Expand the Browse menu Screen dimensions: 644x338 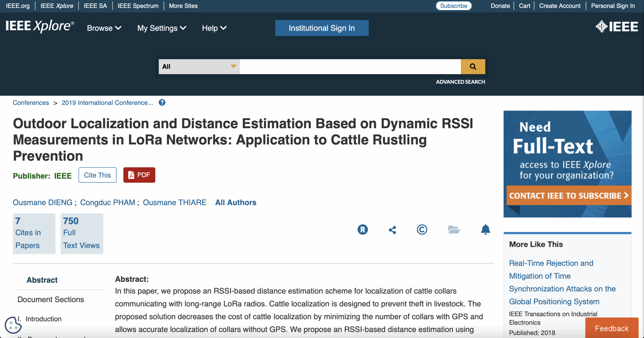[x=104, y=28]
